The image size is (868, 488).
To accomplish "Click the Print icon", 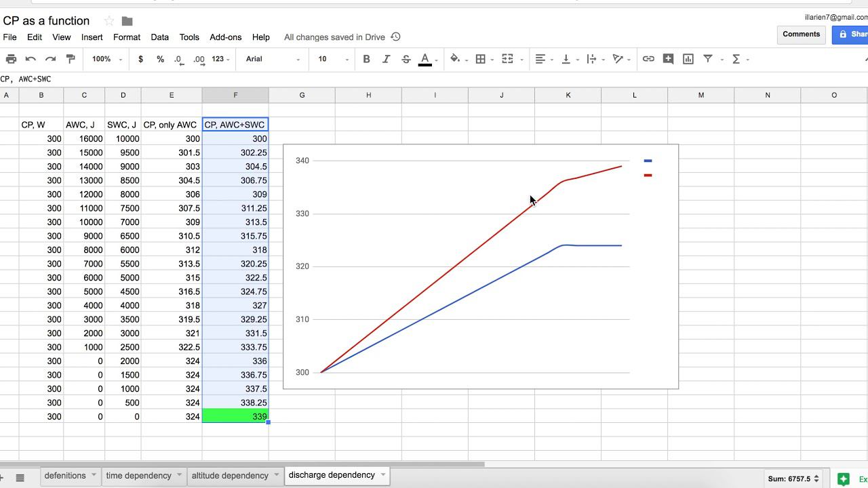I will pos(11,60).
